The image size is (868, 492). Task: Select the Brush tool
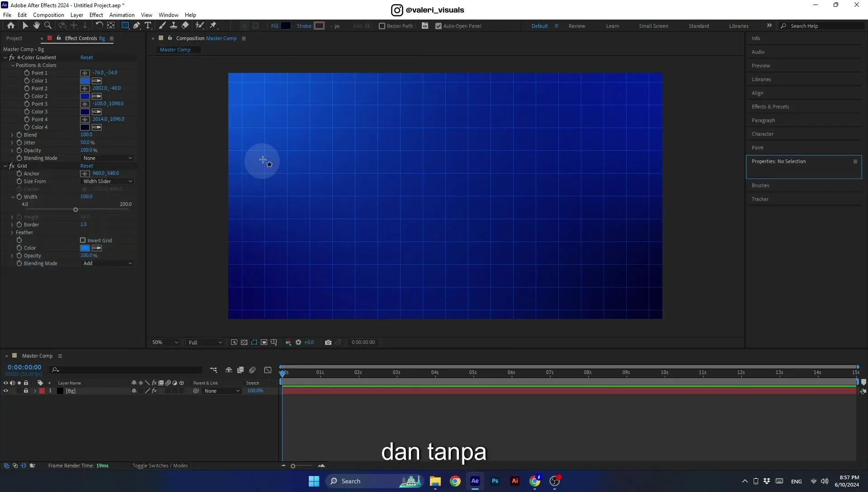tap(162, 26)
